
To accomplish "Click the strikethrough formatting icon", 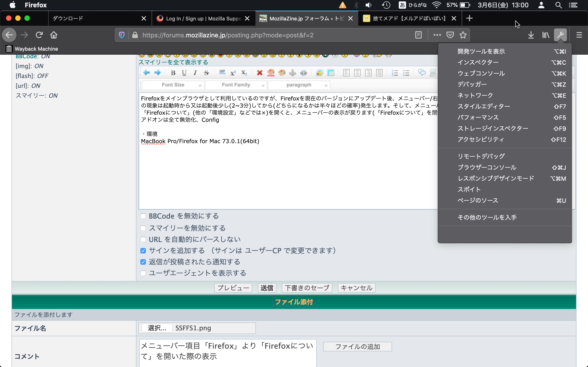I will pos(206,73).
